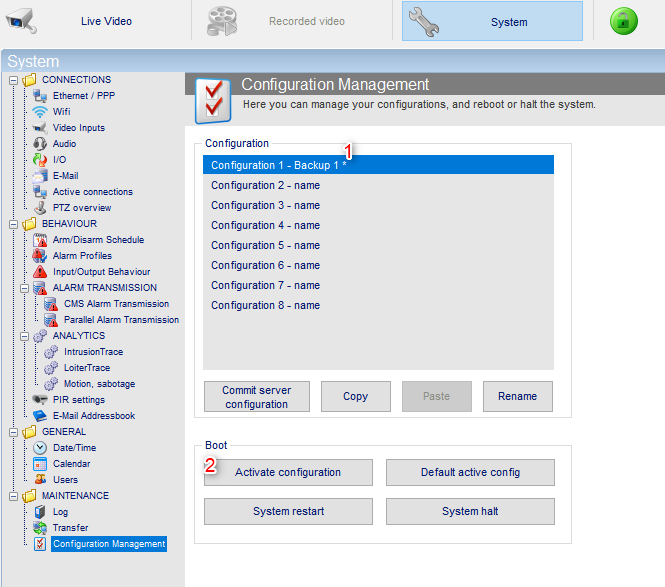Screen dimensions: 665x587
Task: Click the PIR settings sensor icon
Action: tap(40, 400)
